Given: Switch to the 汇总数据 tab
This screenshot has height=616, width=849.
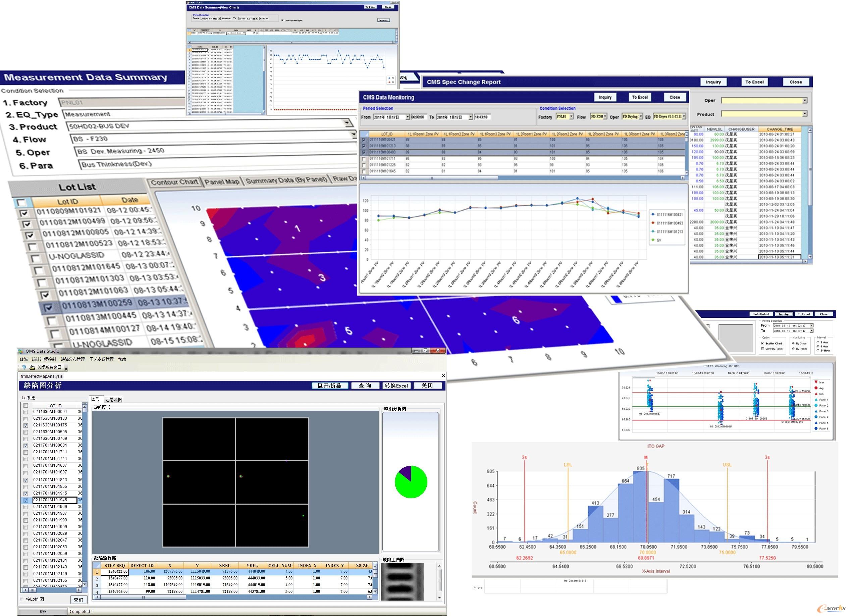Looking at the screenshot, I should point(113,400).
